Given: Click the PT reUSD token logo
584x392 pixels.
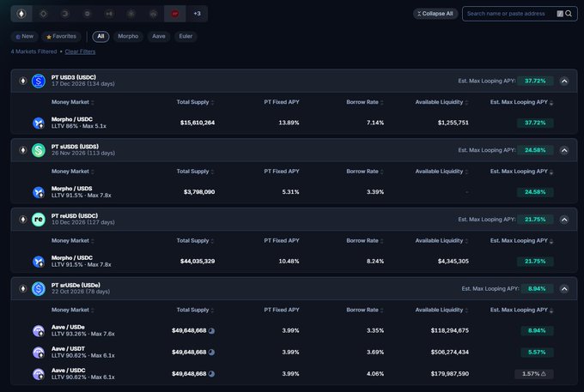Looking at the screenshot, I should click(39, 220).
